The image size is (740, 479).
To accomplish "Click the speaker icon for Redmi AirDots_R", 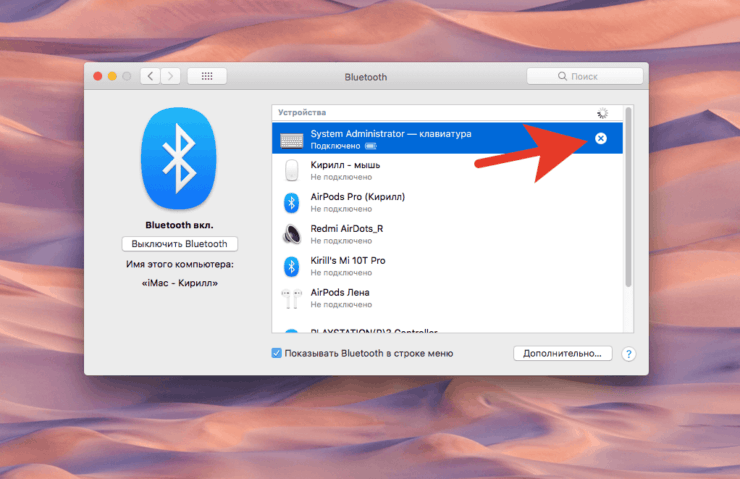I will 292,234.
